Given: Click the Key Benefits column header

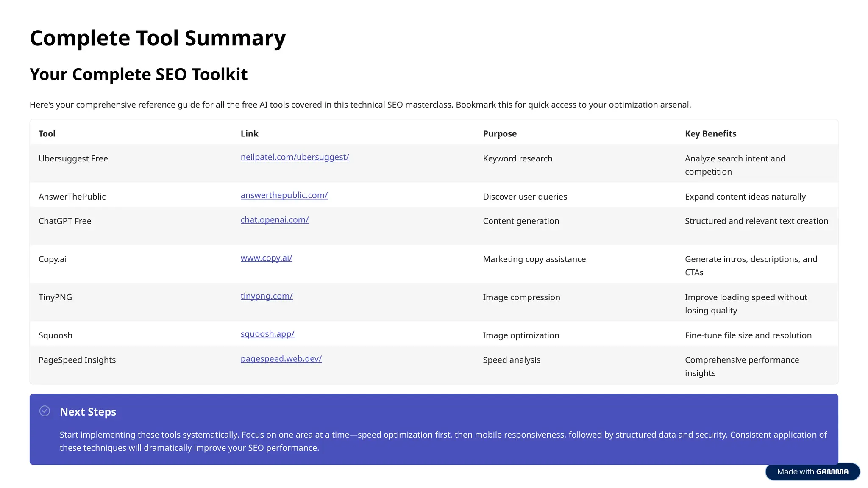Looking at the screenshot, I should [710, 134].
